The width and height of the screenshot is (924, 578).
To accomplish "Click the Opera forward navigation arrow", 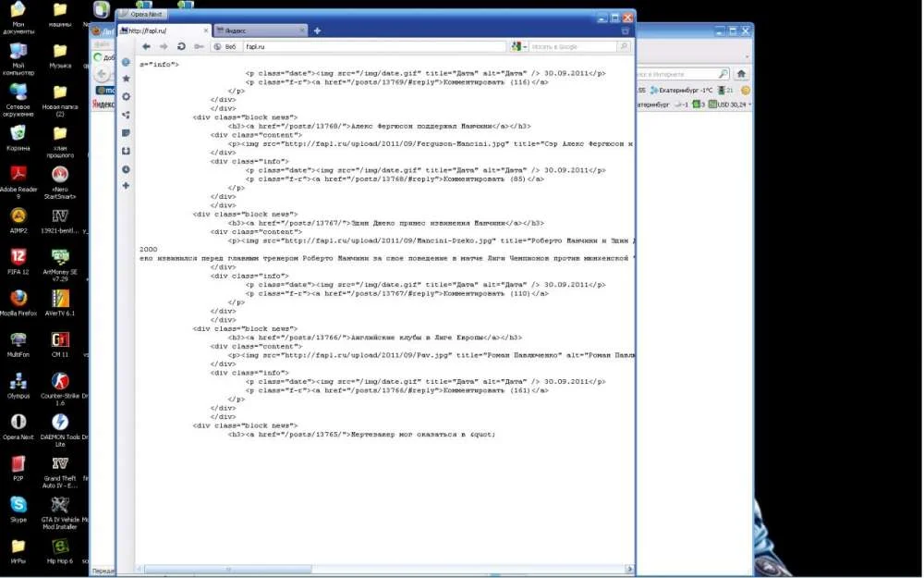I will tap(164, 46).
